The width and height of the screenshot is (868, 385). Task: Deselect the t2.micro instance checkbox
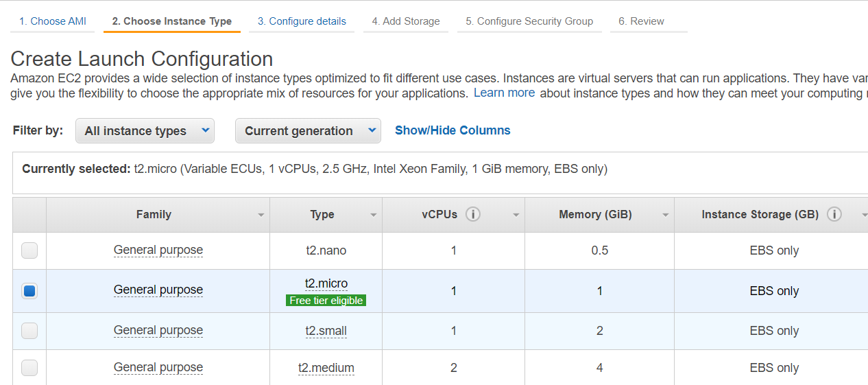click(x=29, y=291)
